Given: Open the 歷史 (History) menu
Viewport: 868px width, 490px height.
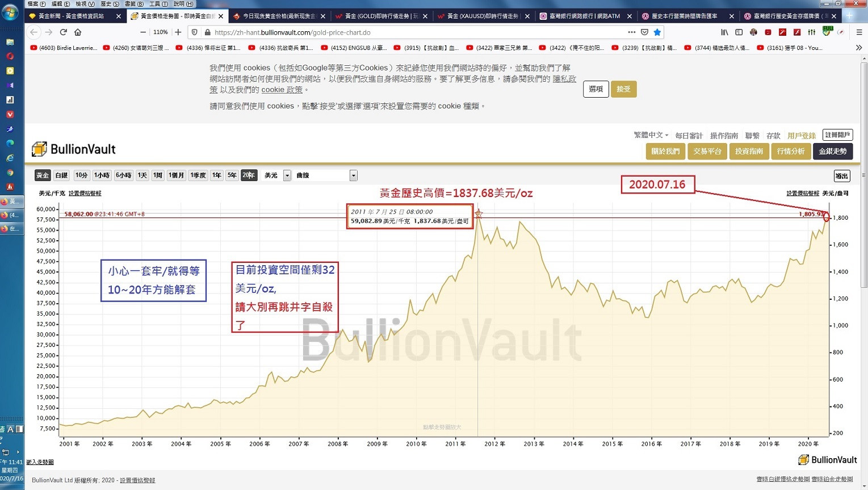Looking at the screenshot, I should [110, 4].
